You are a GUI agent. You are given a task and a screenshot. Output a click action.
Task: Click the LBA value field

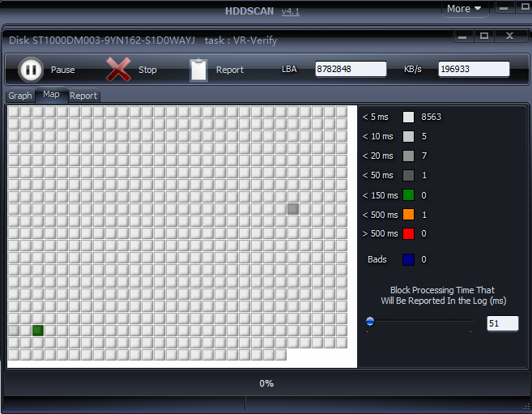pos(351,70)
